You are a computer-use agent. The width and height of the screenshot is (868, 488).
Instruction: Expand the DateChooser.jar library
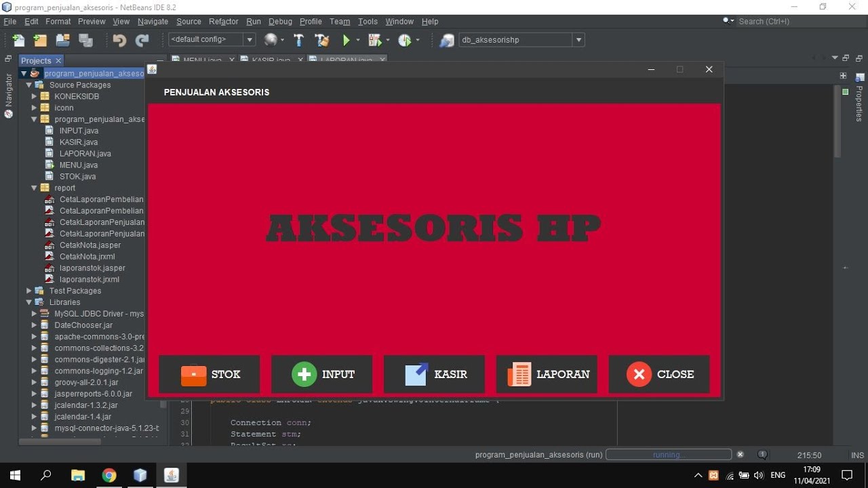[x=34, y=325]
